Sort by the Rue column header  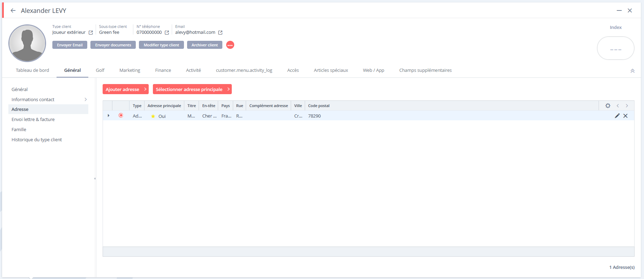239,106
